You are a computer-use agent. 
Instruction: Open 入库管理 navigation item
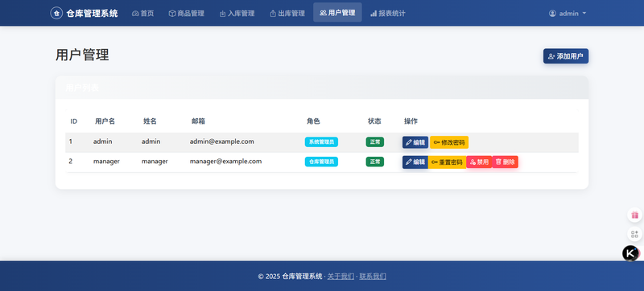pyautogui.click(x=237, y=14)
